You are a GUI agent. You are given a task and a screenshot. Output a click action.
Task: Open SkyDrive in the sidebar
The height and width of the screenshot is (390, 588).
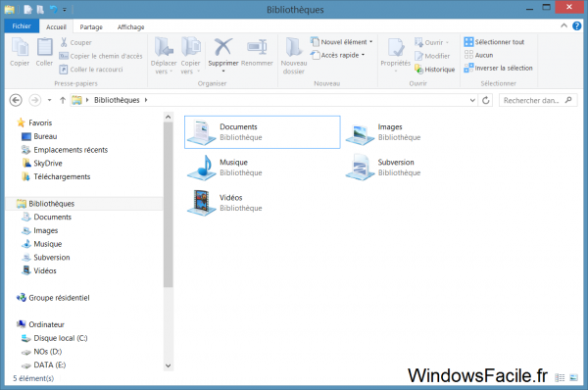[42, 163]
